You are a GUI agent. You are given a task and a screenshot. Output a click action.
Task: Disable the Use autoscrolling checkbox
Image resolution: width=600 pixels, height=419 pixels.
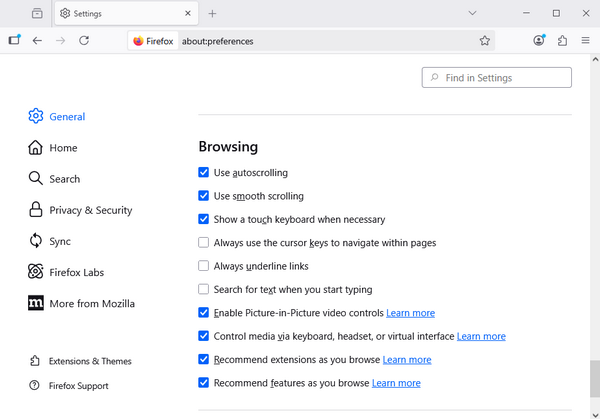click(x=204, y=173)
